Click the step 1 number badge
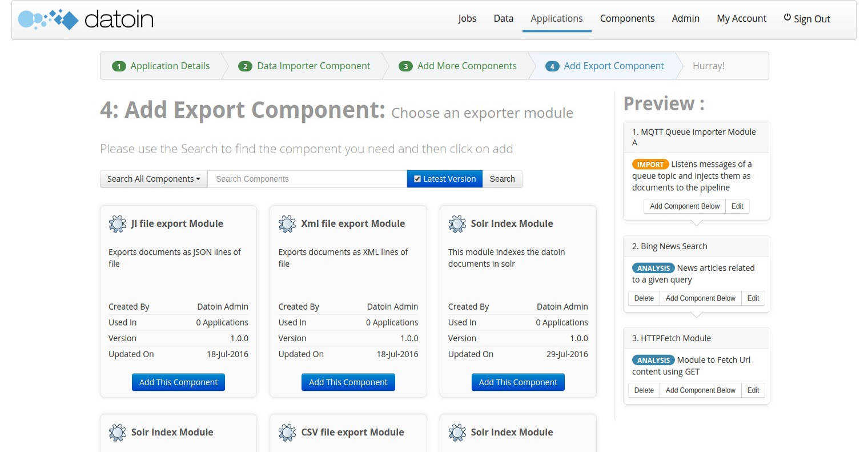Image resolution: width=868 pixels, height=452 pixels. (x=119, y=66)
